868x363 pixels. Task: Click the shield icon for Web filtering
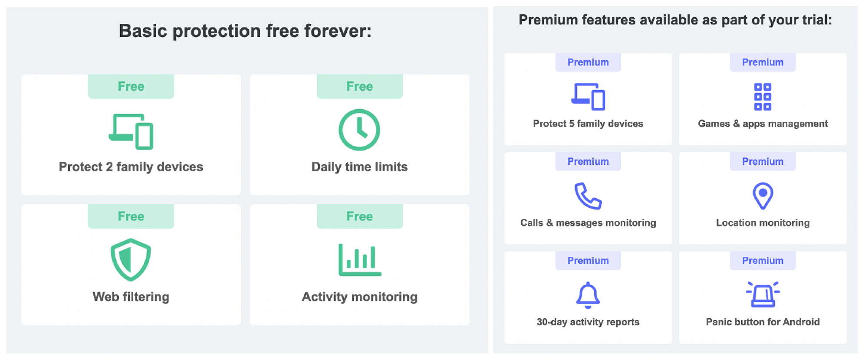click(131, 259)
